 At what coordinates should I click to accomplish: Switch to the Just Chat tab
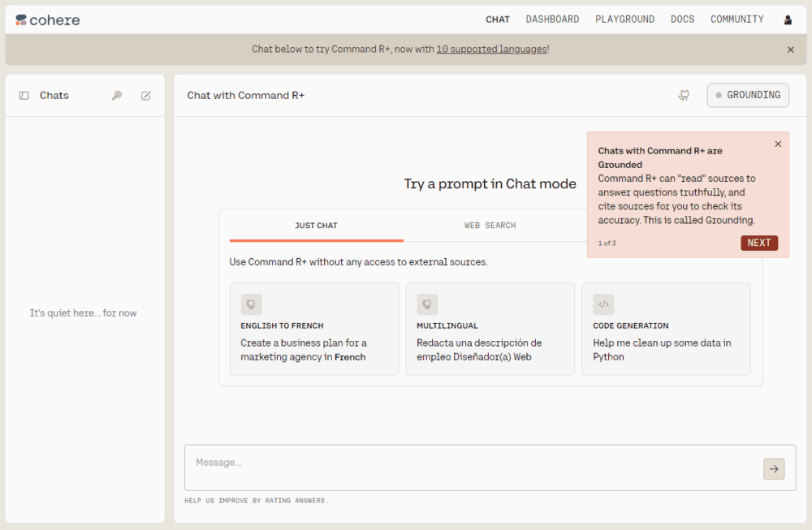click(x=317, y=226)
